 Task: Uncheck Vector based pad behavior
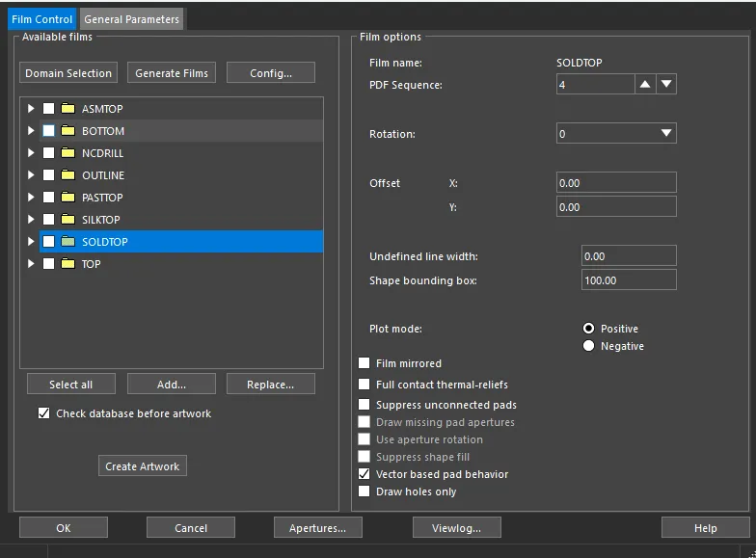coord(364,474)
